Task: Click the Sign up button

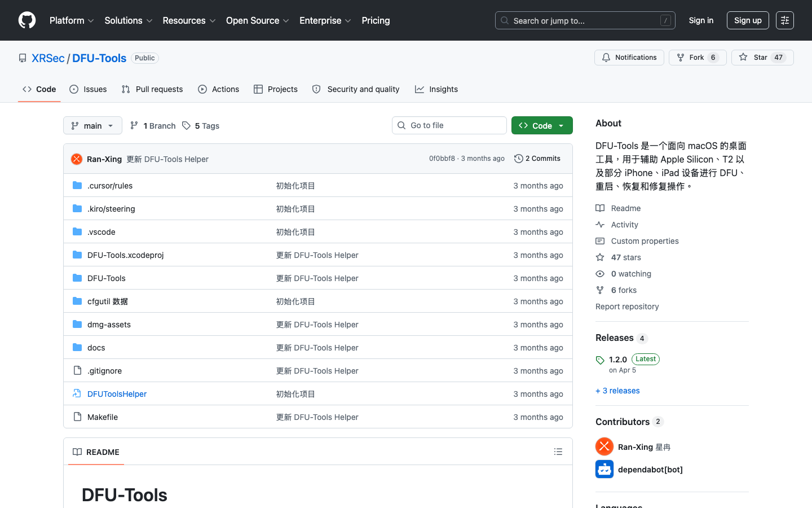Action: pyautogui.click(x=748, y=20)
